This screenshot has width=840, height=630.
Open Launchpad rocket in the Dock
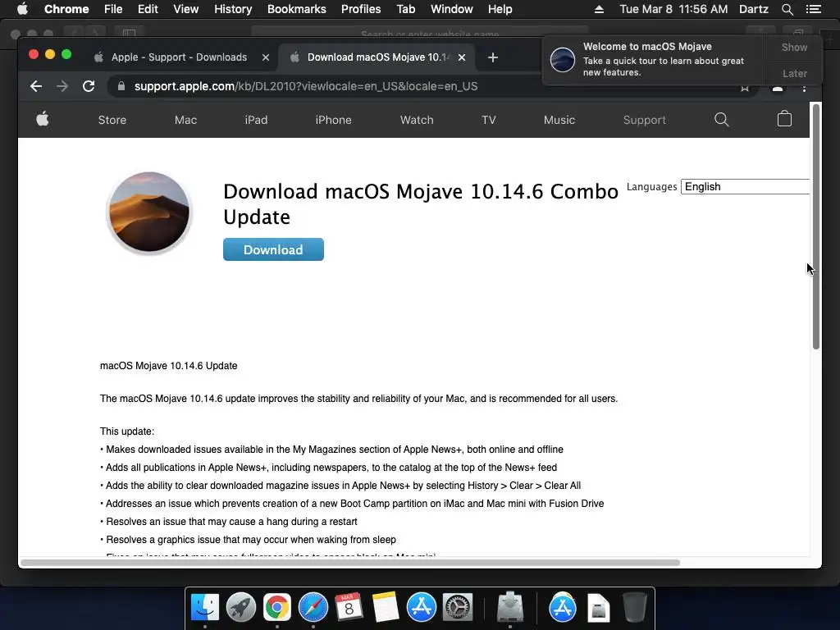[241, 608]
